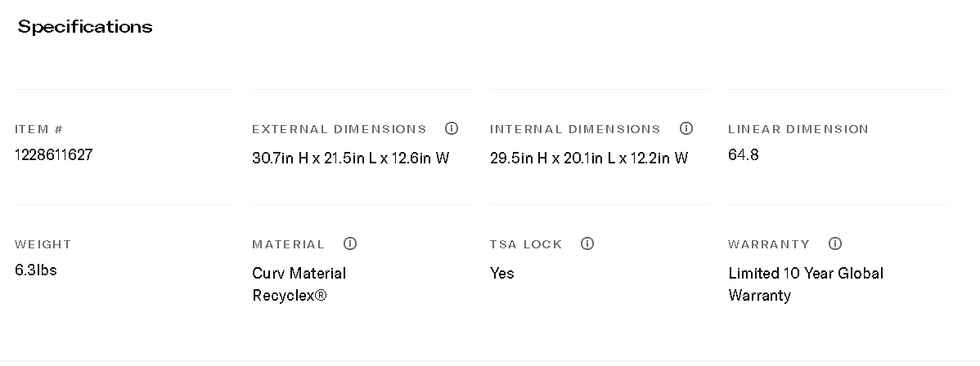Click the internal dimensions value 29.5in H
Image resolution: width=980 pixels, height=366 pixels.
click(x=588, y=158)
